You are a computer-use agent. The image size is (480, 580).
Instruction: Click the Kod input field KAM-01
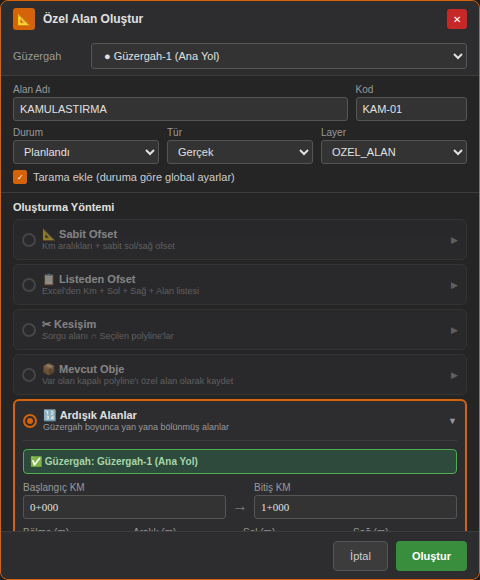click(411, 109)
